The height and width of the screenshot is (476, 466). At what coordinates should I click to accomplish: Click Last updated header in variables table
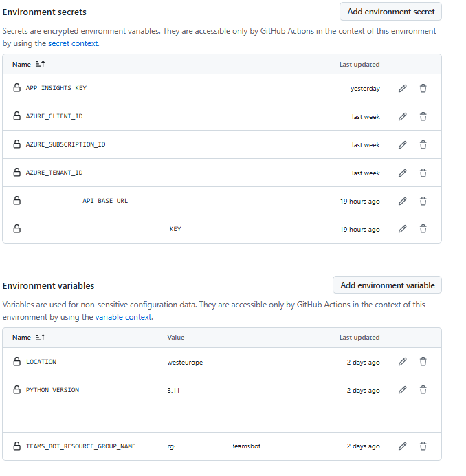click(x=359, y=338)
